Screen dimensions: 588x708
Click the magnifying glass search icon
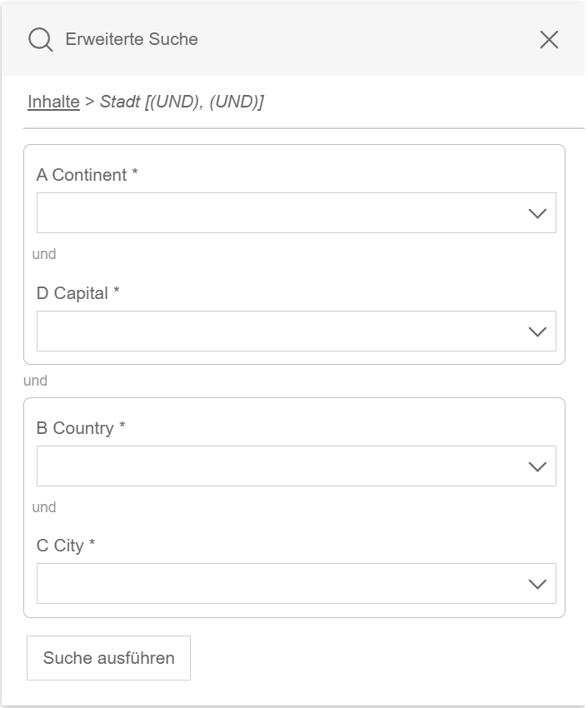tap(39, 38)
